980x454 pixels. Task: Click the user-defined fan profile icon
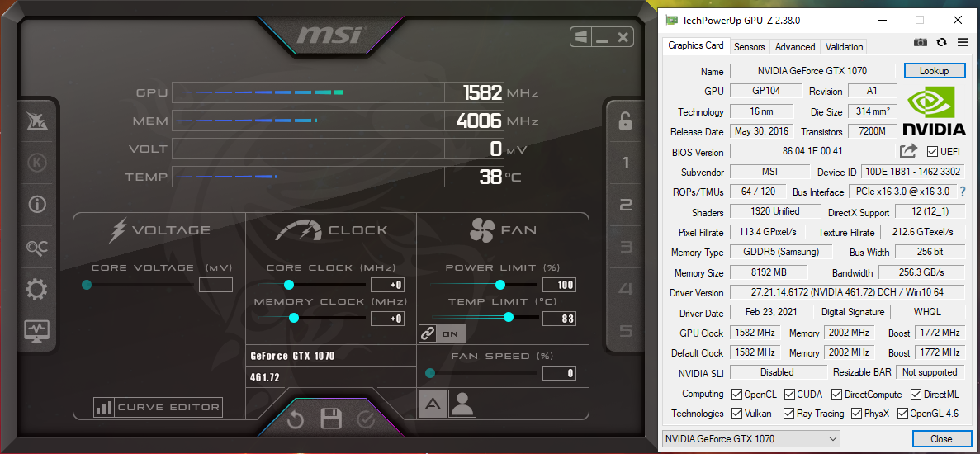[462, 404]
